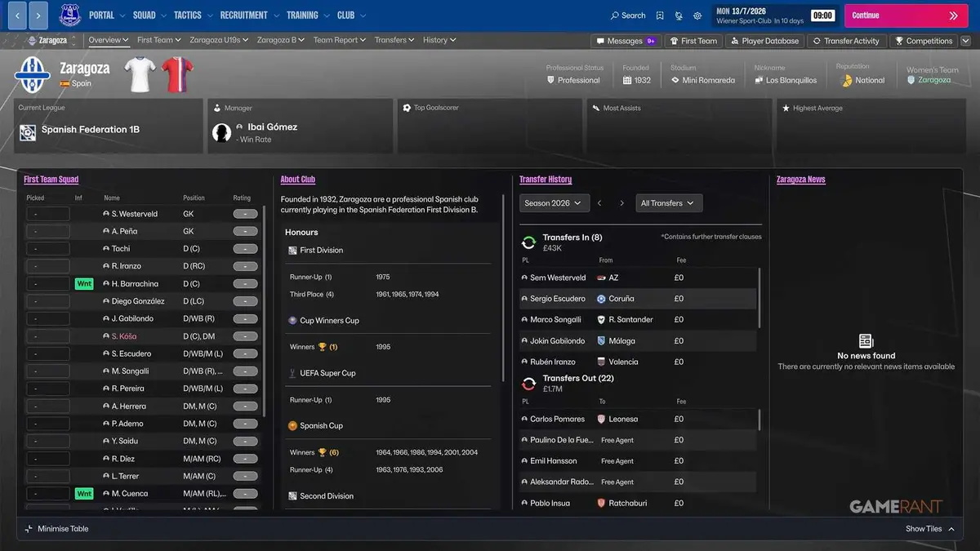The height and width of the screenshot is (551, 980).
Task: Expand the chevron right of Competitions
Action: pyautogui.click(x=966, y=41)
